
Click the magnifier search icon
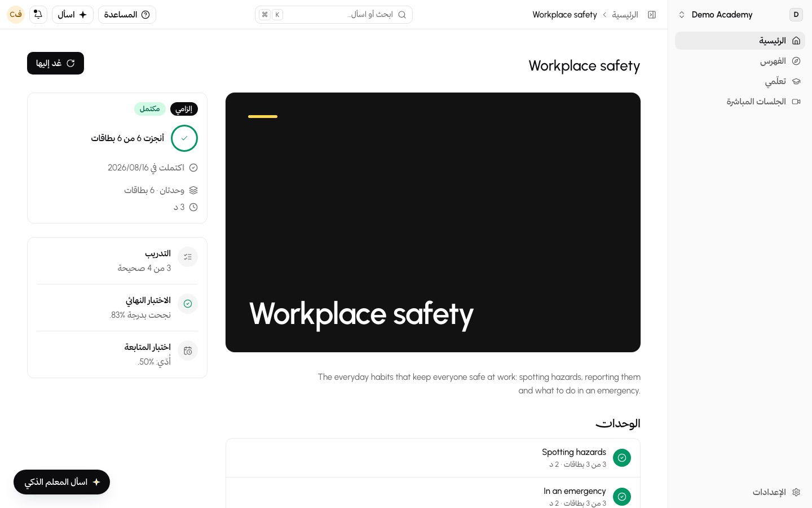[402, 15]
